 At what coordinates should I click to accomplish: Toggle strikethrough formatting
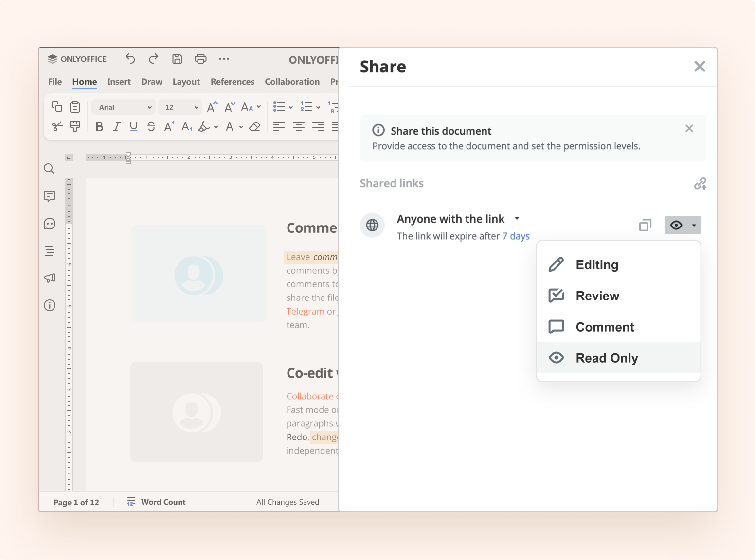[x=151, y=127]
